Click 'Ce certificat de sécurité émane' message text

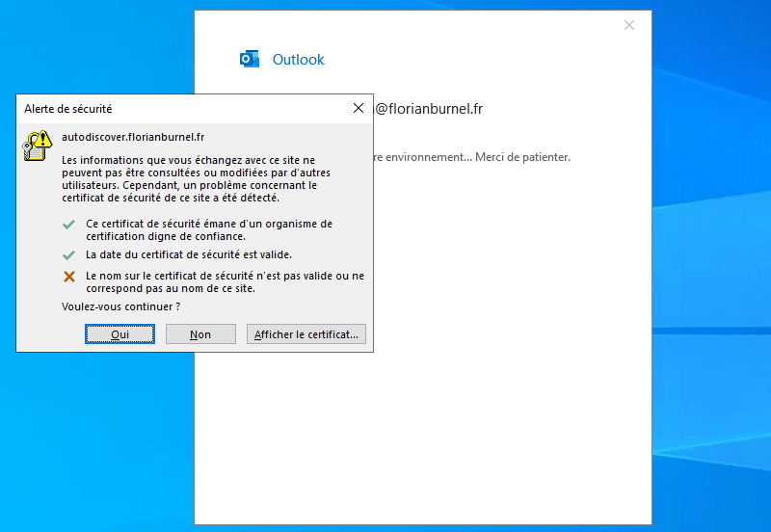point(209,230)
